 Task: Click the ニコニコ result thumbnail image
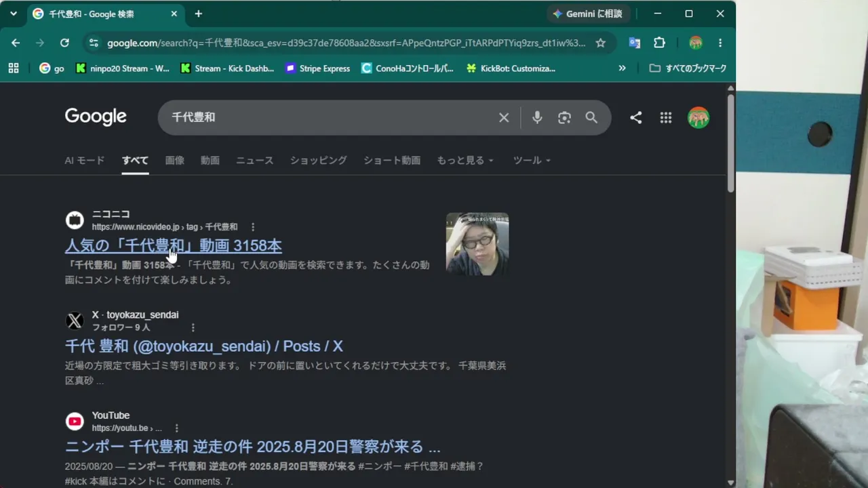pos(477,244)
